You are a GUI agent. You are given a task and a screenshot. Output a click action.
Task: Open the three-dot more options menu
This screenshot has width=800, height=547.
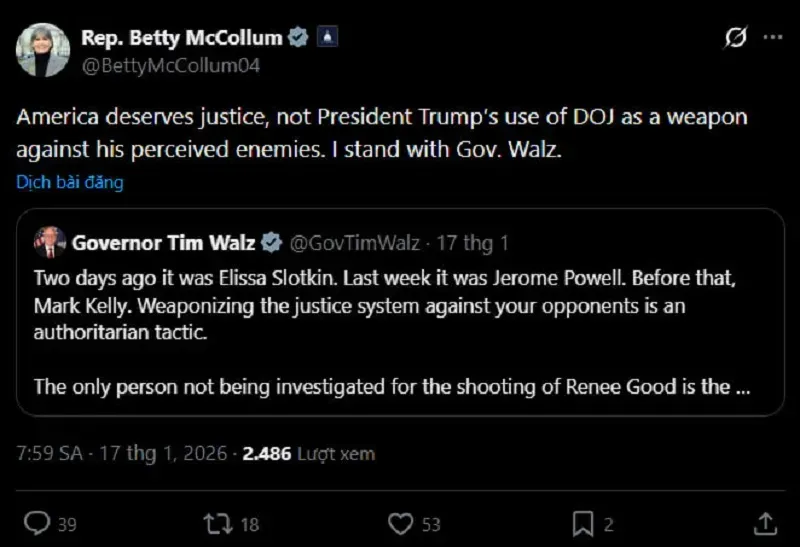coord(773,38)
